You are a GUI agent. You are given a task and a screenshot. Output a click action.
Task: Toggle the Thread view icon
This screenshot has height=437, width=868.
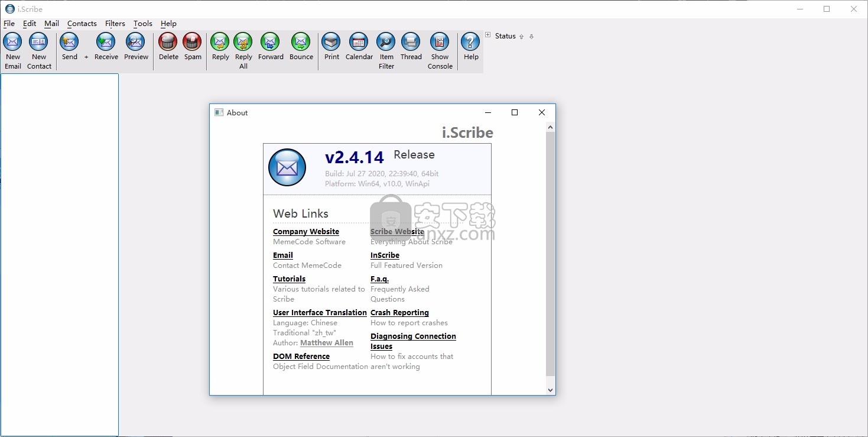pyautogui.click(x=411, y=42)
